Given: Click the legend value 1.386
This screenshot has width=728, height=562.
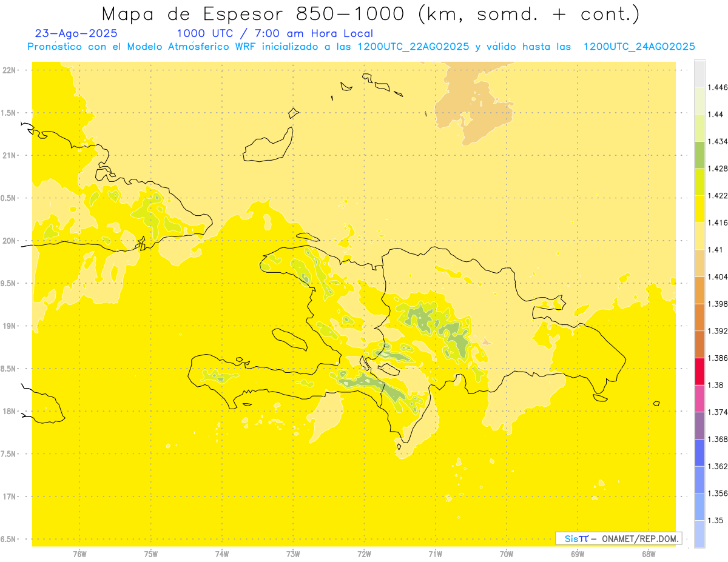Looking at the screenshot, I should pyautogui.click(x=718, y=358).
